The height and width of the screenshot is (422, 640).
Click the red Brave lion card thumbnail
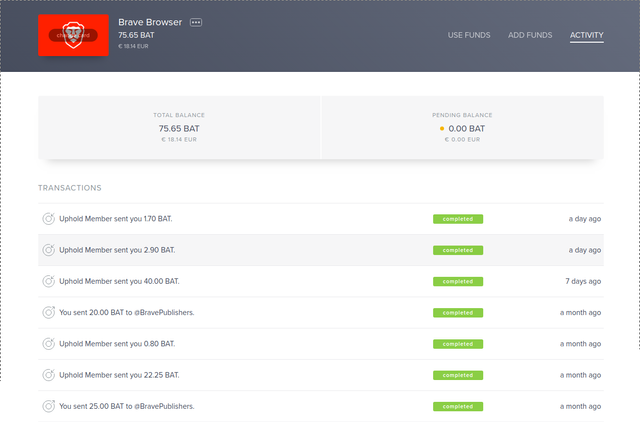(x=73, y=35)
